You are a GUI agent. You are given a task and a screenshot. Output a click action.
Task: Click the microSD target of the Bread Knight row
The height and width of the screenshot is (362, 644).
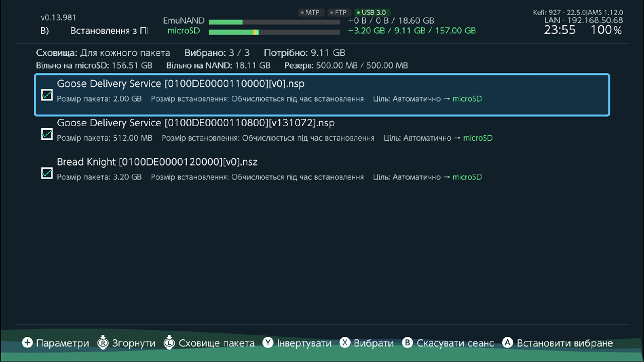point(467,177)
